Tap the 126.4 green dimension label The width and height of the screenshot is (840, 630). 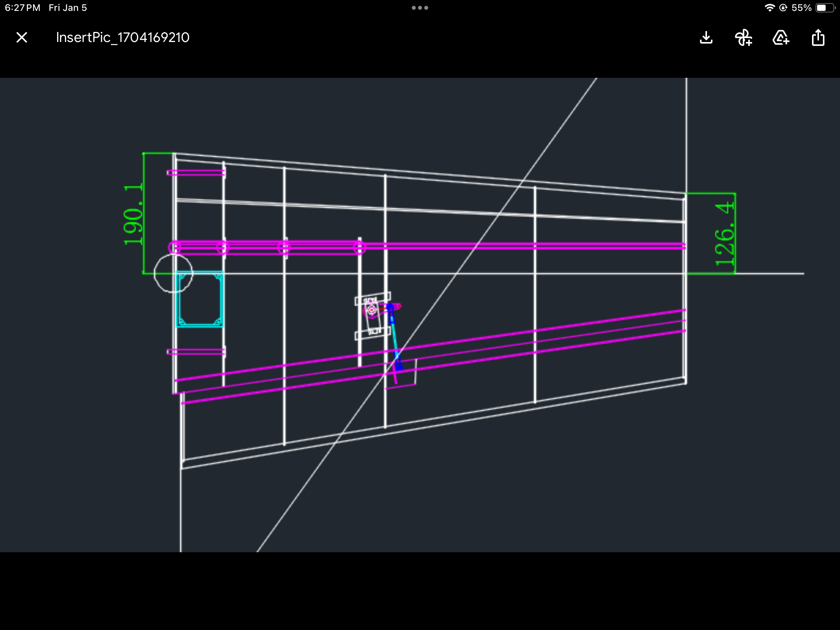coord(724,234)
